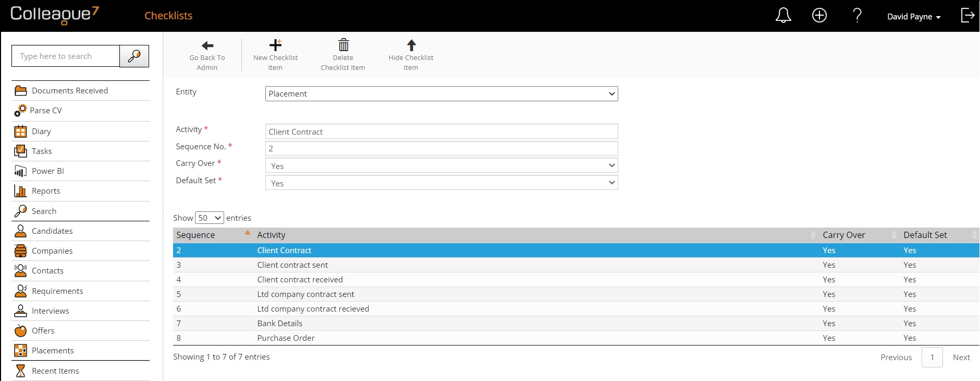This screenshot has width=980, height=381.
Task: Click the Activity text field
Action: click(442, 132)
